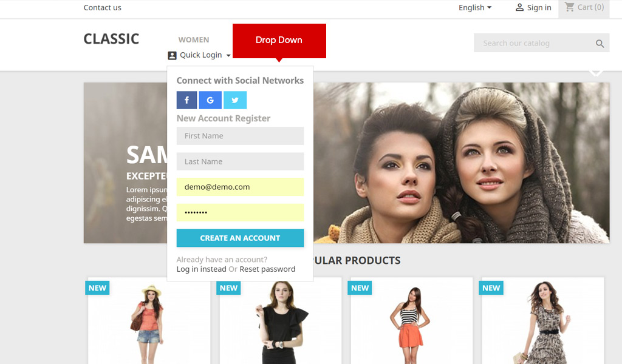622x364 pixels.
Task: Click the Sign in person icon
Action: [519, 7]
